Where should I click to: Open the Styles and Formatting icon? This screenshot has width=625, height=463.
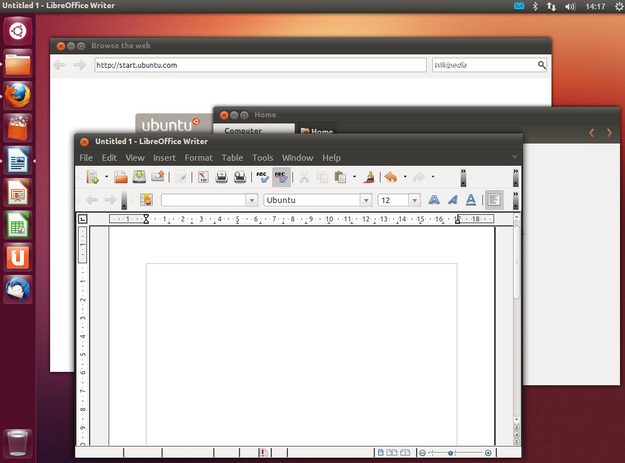click(x=146, y=200)
